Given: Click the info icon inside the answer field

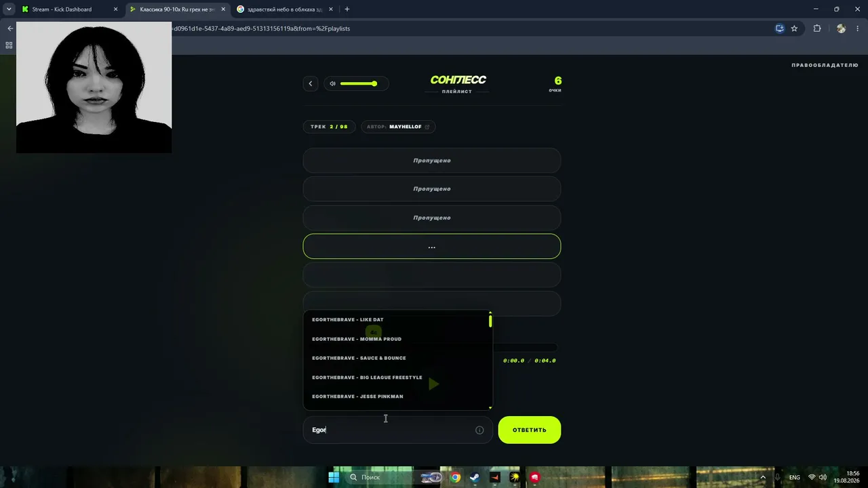Looking at the screenshot, I should point(479,430).
